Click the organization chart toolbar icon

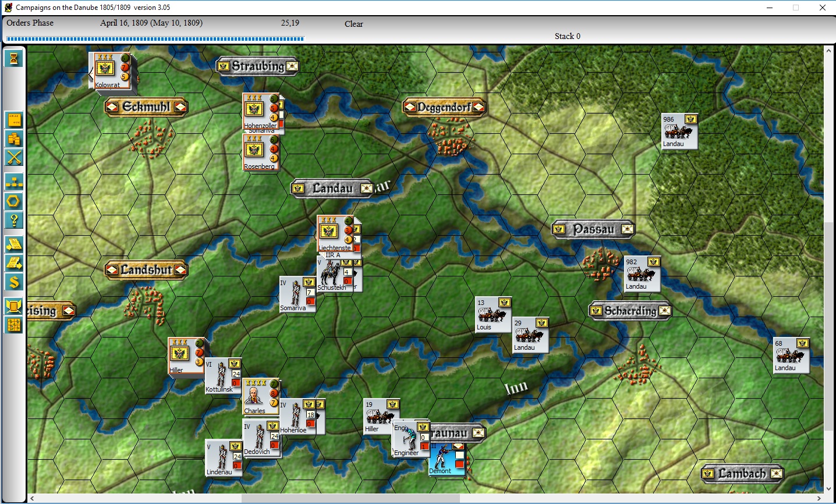pyautogui.click(x=14, y=182)
